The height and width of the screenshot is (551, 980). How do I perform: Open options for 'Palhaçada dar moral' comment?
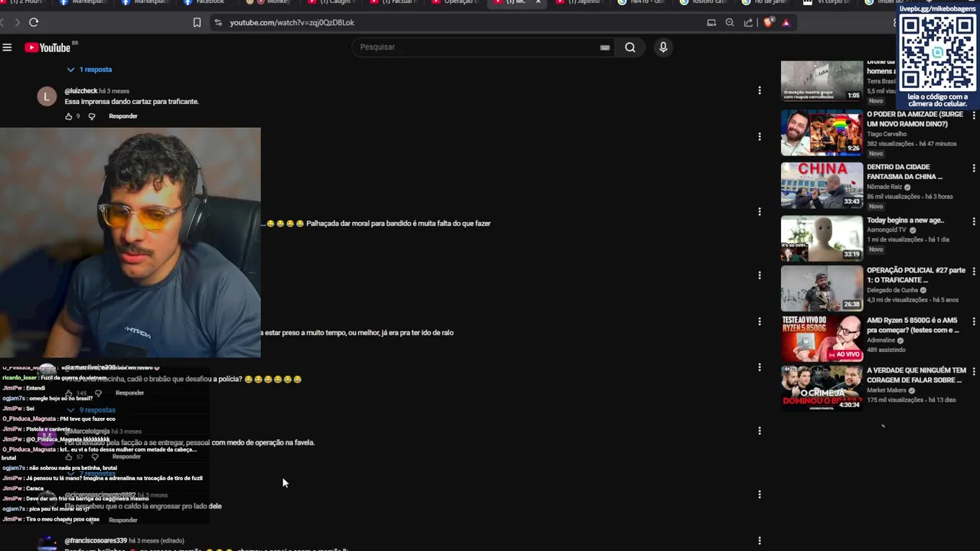pyautogui.click(x=759, y=211)
